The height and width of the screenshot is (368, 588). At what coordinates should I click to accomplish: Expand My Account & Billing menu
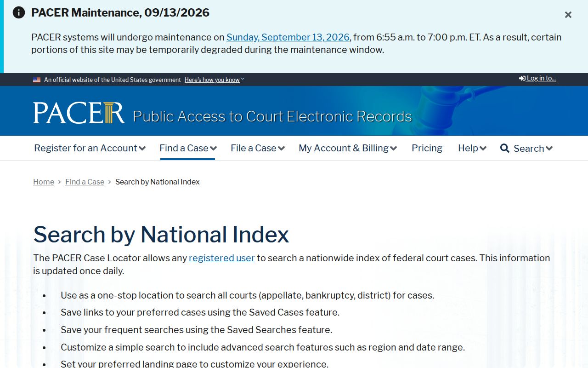(x=348, y=148)
